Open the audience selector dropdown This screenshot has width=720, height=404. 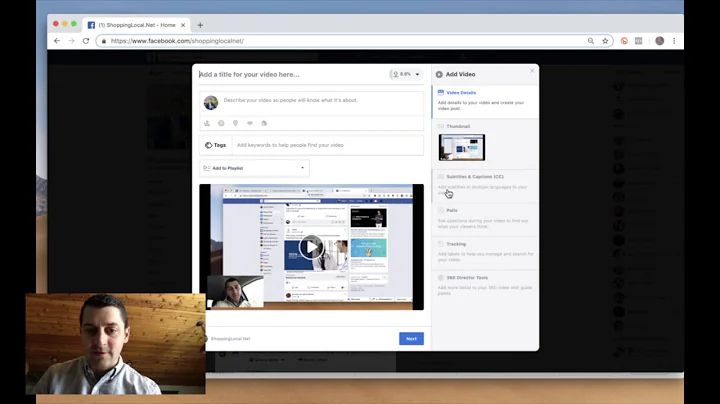click(x=406, y=74)
